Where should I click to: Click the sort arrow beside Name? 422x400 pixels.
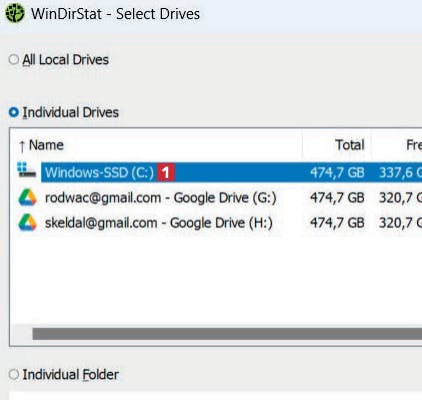click(x=22, y=146)
